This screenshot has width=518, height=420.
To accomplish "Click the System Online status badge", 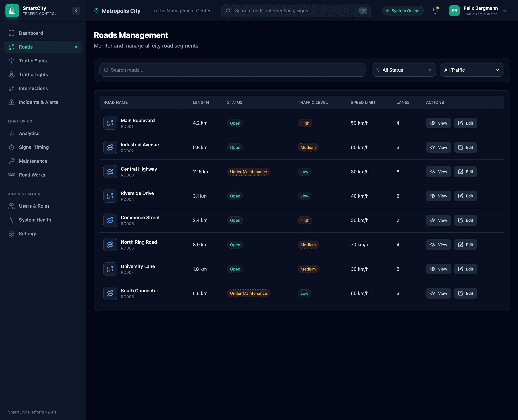I will (x=402, y=11).
